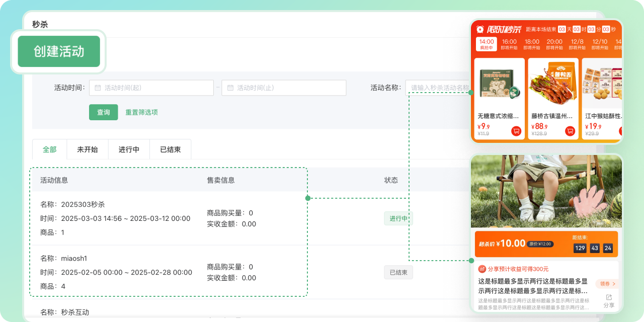644x322 pixels.
Task: Click the 限时秒杀 clock logo icon
Action: (480, 29)
